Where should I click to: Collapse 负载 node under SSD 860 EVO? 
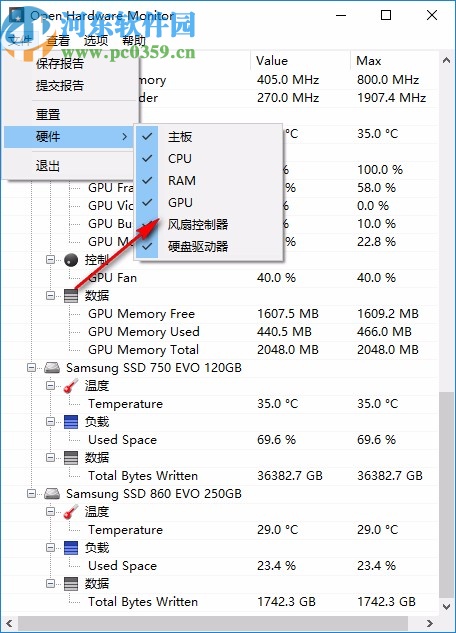(x=50, y=547)
